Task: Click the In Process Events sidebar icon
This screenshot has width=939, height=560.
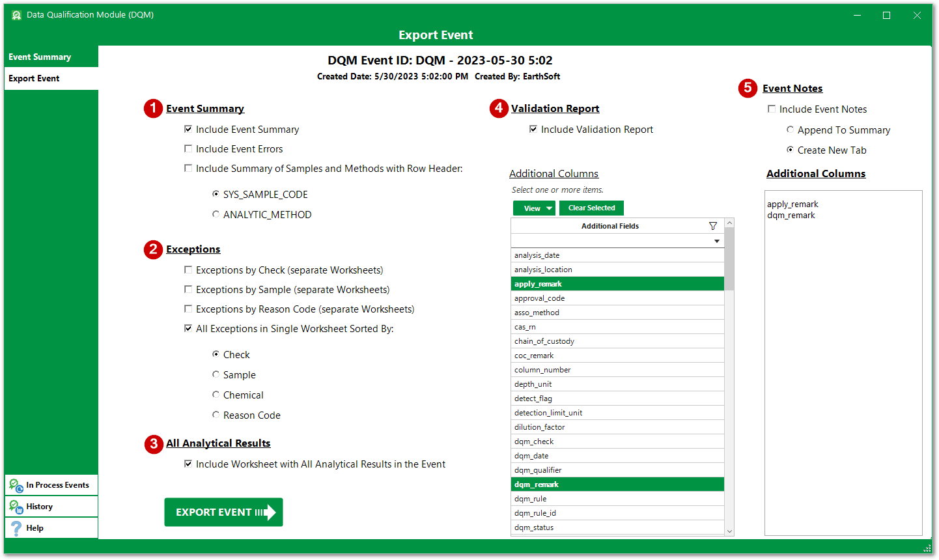Action: (14, 485)
